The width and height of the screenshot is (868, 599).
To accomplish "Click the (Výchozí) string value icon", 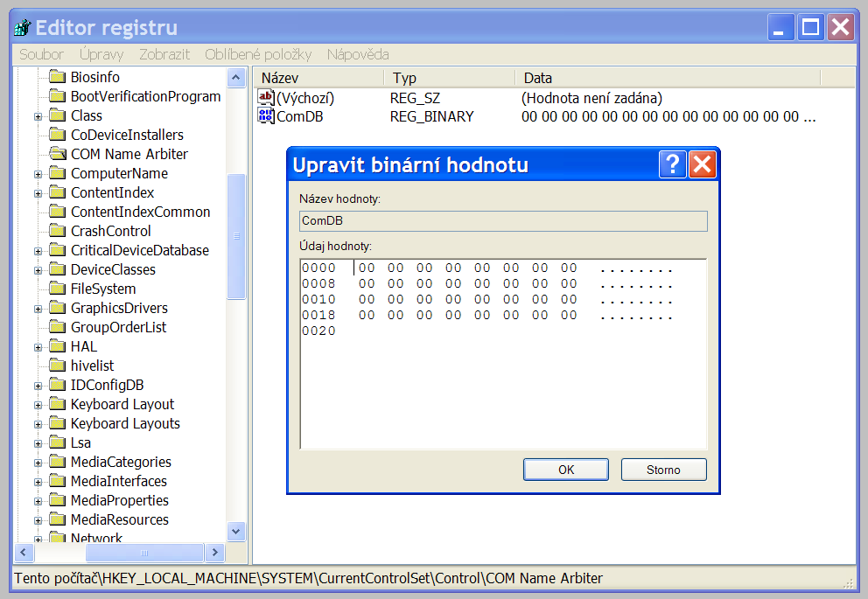I will (x=266, y=97).
